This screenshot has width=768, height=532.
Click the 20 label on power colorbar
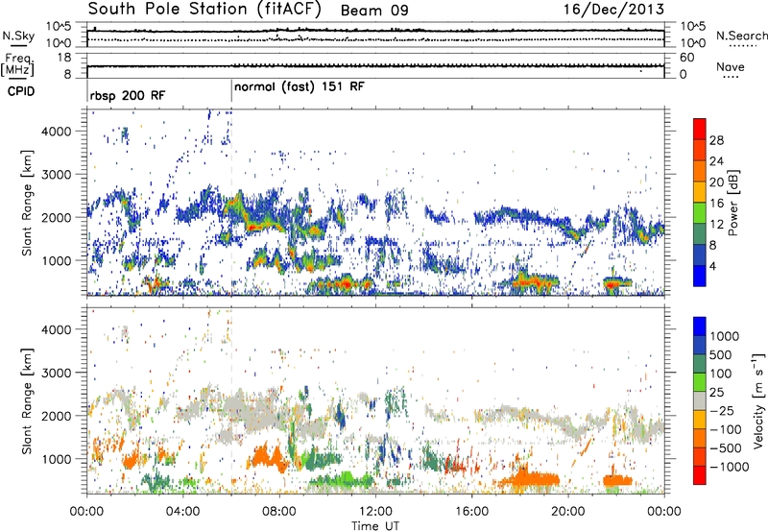point(716,182)
